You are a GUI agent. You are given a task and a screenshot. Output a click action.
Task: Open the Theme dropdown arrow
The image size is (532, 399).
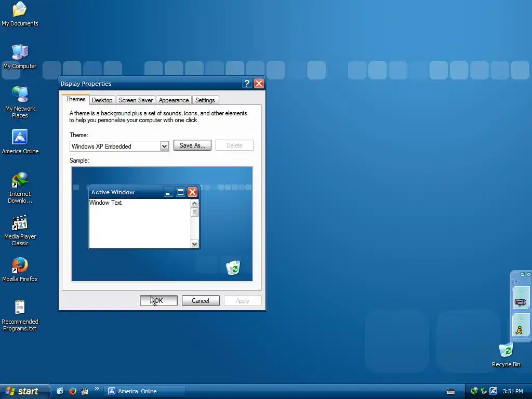coord(164,146)
